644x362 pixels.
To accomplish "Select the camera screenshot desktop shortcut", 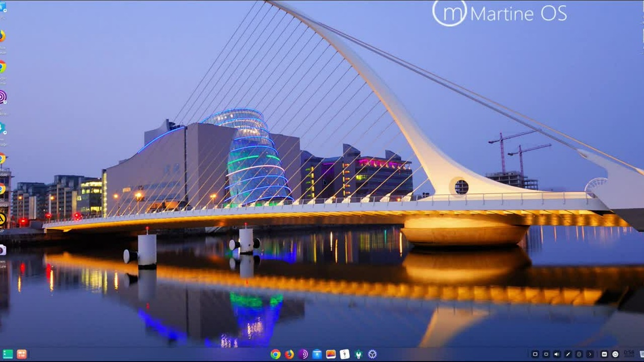I will tap(2, 250).
